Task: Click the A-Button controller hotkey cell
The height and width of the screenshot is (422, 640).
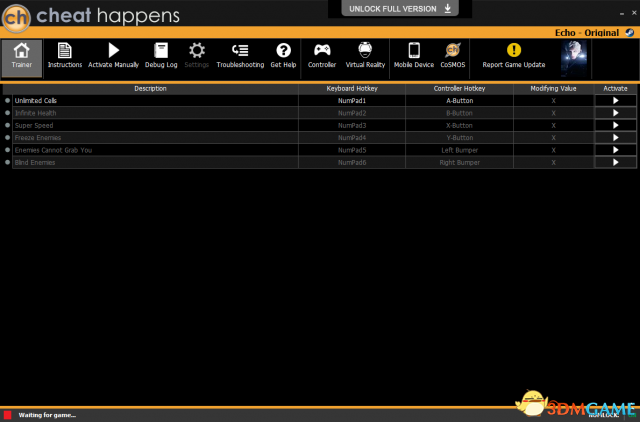Action: click(x=460, y=101)
